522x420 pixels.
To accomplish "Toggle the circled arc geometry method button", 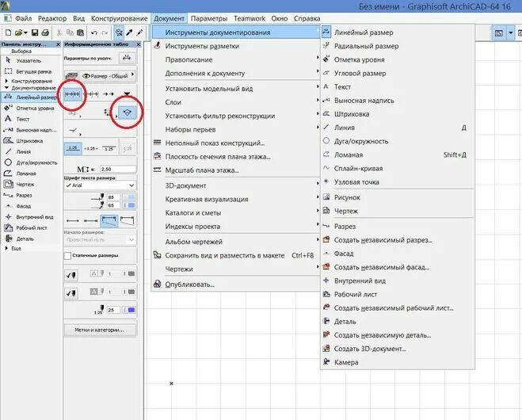I will click(x=128, y=113).
